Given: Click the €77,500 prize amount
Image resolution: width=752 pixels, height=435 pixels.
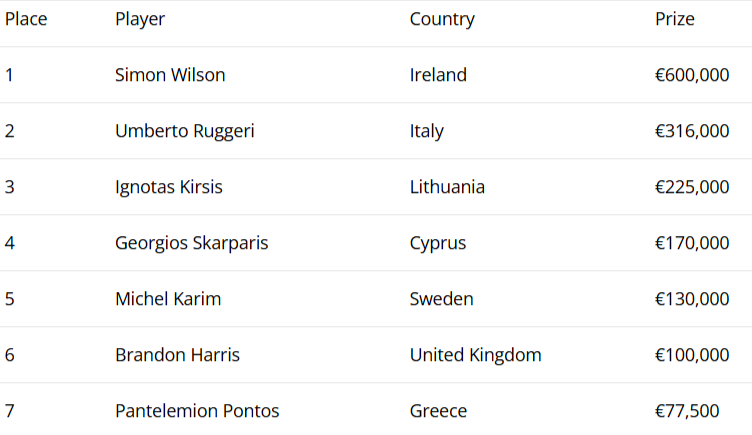Looking at the screenshot, I should pyautogui.click(x=687, y=411).
